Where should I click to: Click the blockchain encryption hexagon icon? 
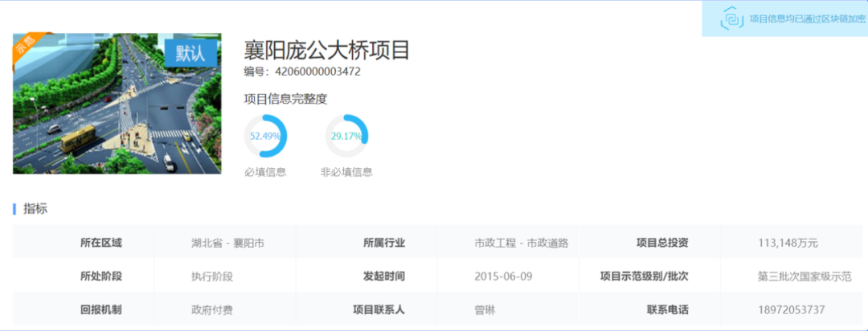(x=732, y=18)
